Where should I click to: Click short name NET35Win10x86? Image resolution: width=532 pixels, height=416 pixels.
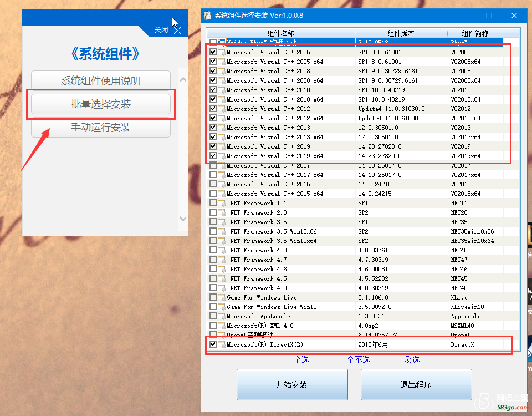pos(472,231)
